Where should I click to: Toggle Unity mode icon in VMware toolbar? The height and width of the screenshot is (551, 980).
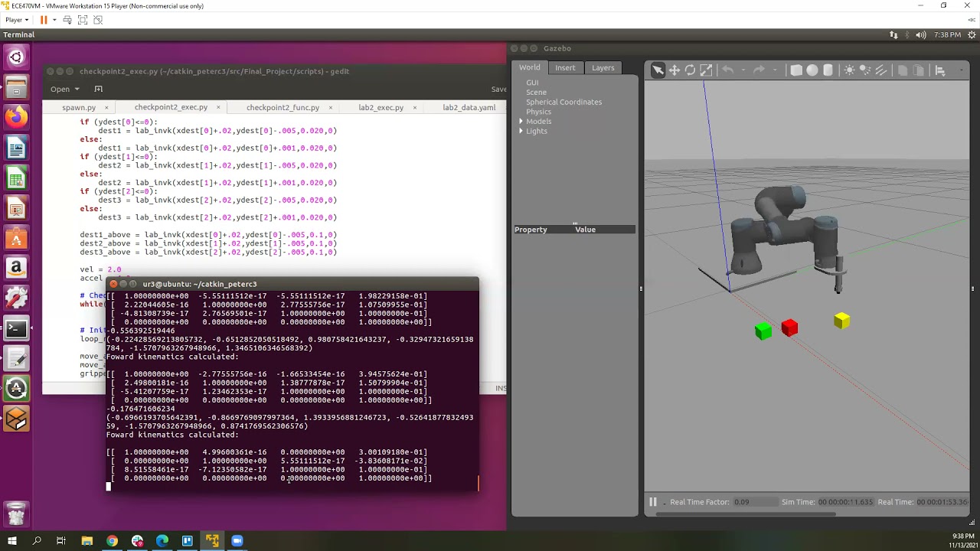(98, 19)
